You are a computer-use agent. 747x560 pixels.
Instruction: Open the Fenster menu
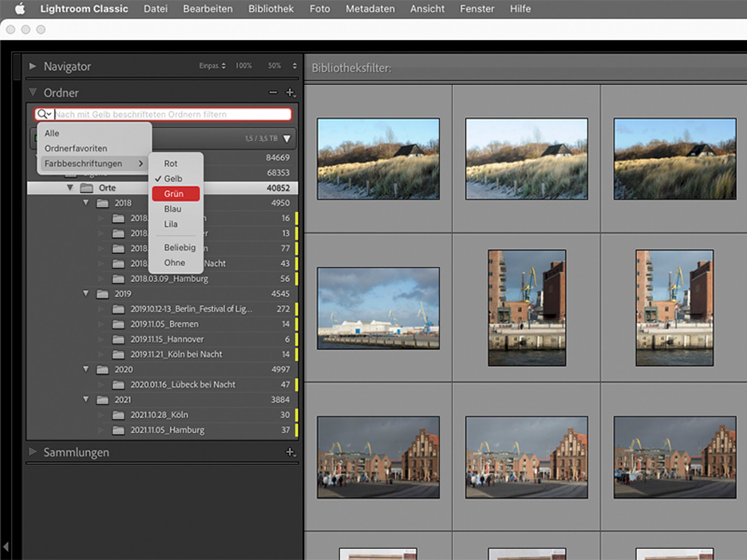click(x=477, y=9)
